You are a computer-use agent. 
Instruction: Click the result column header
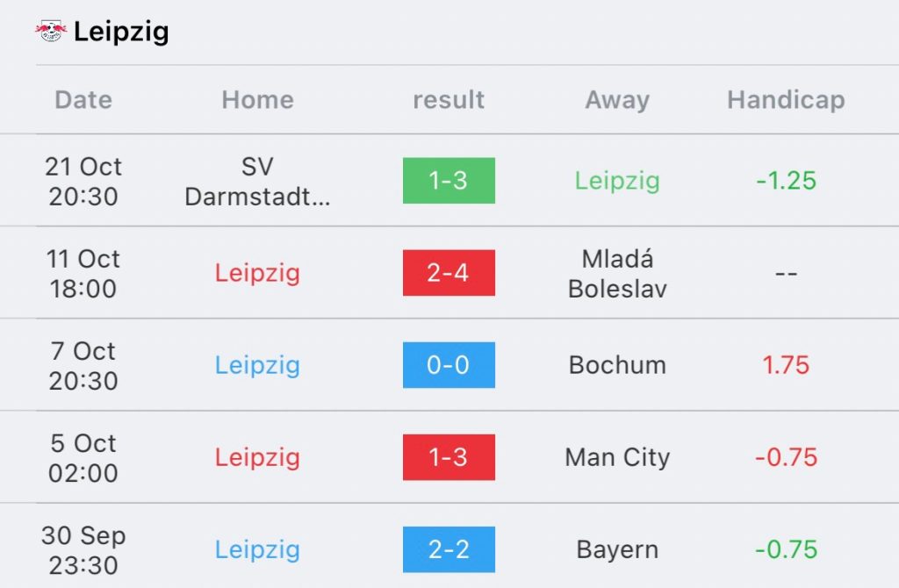click(449, 100)
